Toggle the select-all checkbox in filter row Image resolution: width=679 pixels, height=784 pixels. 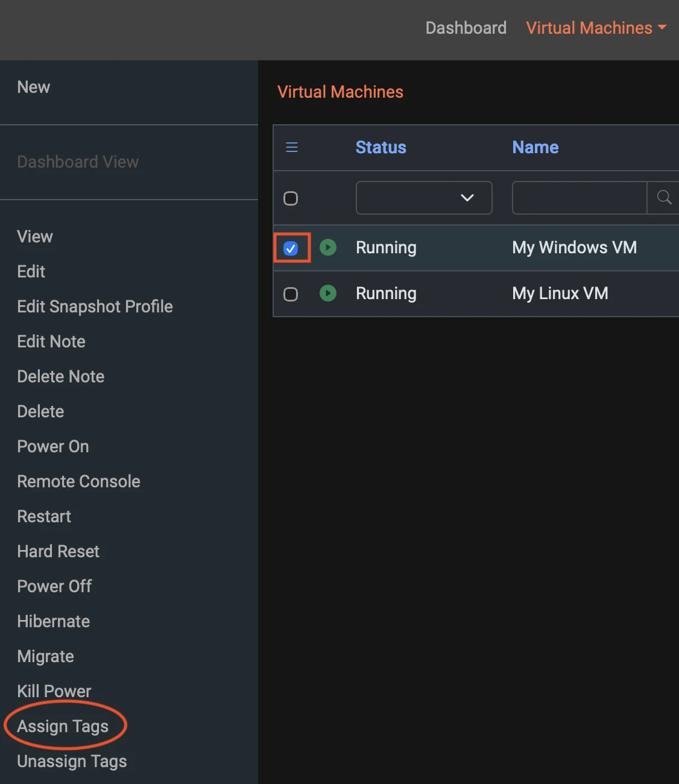291,198
